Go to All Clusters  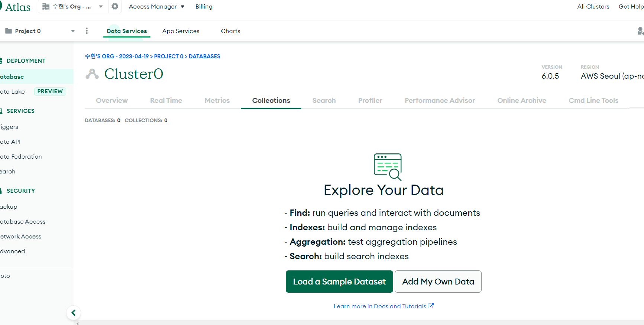(x=593, y=7)
